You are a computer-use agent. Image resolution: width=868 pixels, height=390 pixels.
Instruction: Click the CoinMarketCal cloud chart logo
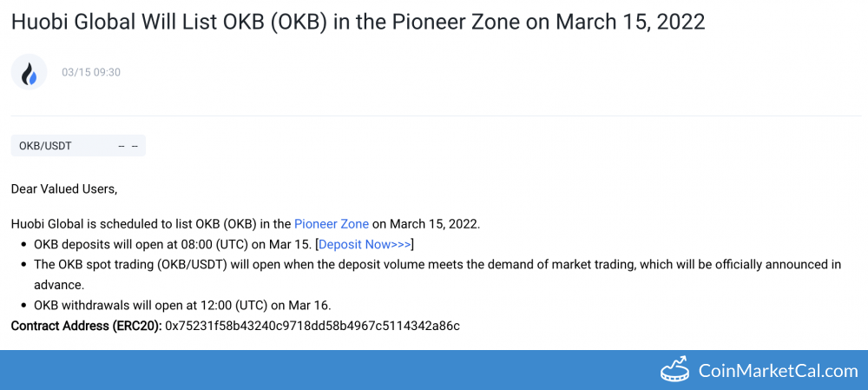tap(675, 369)
